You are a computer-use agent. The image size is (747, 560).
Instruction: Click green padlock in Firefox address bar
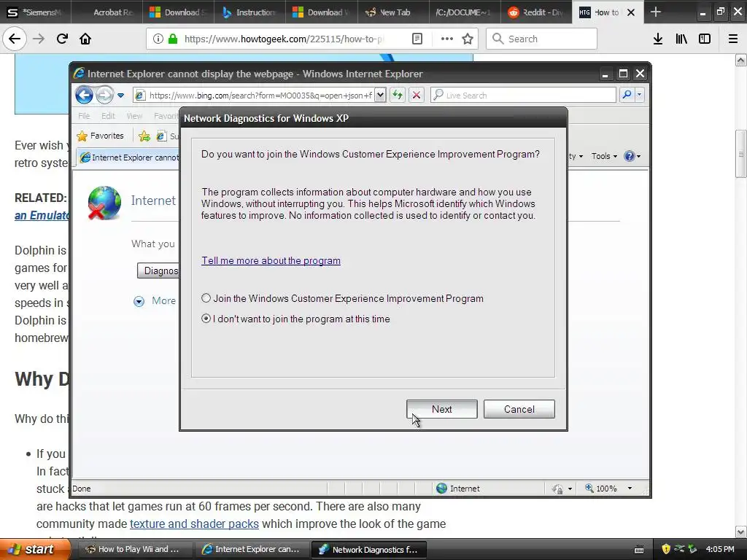[x=173, y=39]
